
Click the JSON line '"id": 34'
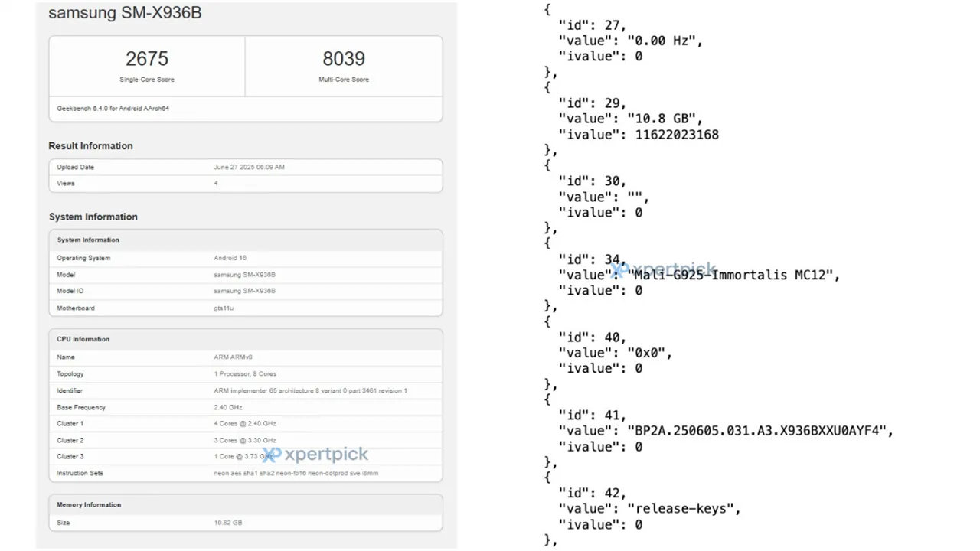coord(593,259)
